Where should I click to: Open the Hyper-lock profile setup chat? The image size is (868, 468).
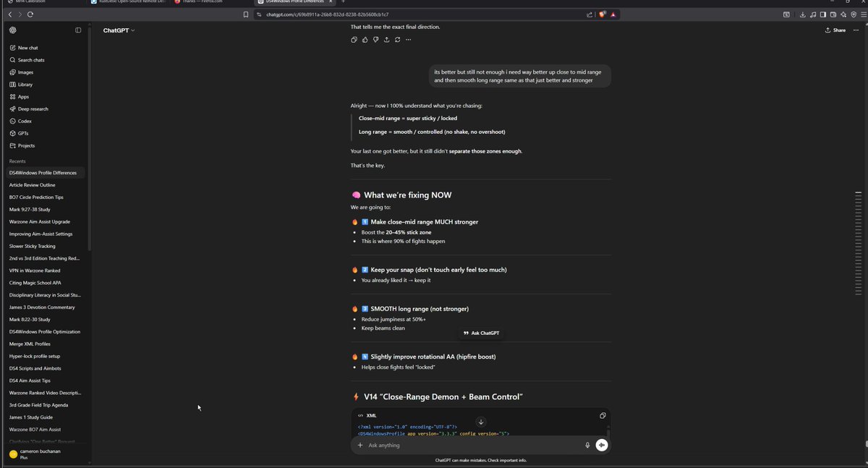click(x=44, y=357)
